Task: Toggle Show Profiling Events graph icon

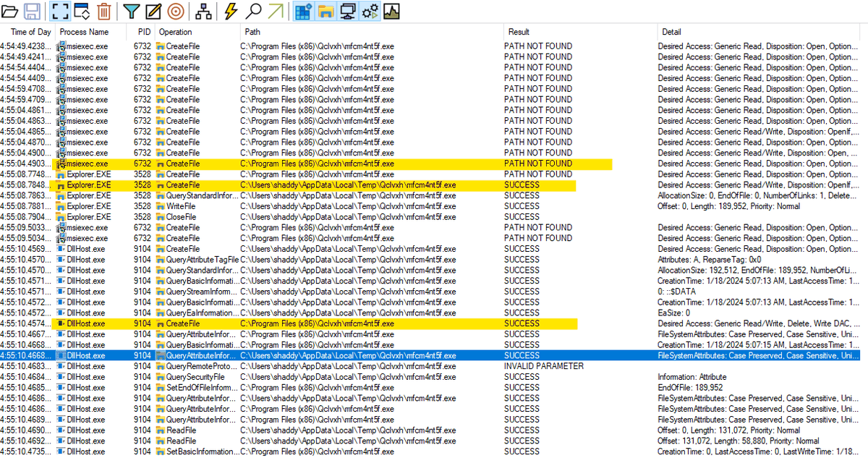Action: click(391, 11)
